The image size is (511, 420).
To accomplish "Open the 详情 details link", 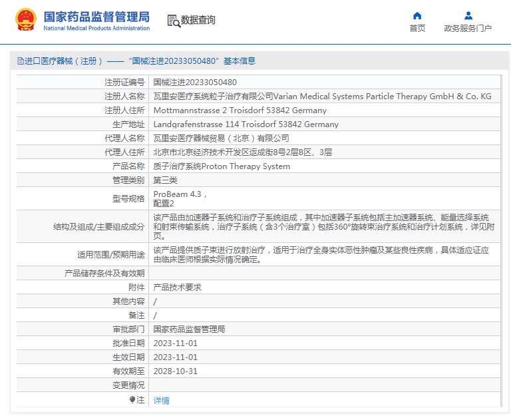I will coord(161,401).
